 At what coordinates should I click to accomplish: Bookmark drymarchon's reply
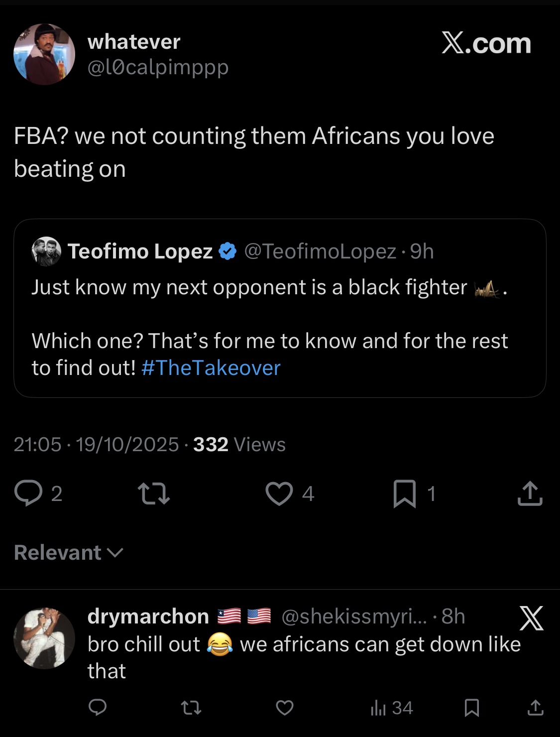coord(472,707)
